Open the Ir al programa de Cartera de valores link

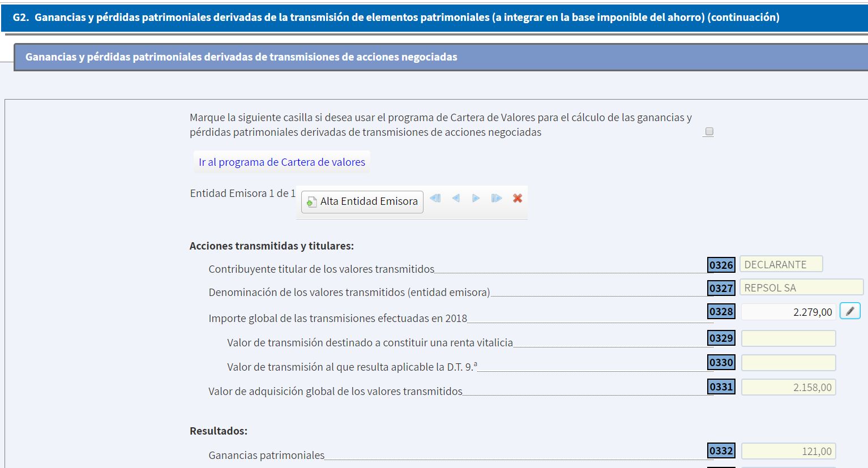[282, 162]
